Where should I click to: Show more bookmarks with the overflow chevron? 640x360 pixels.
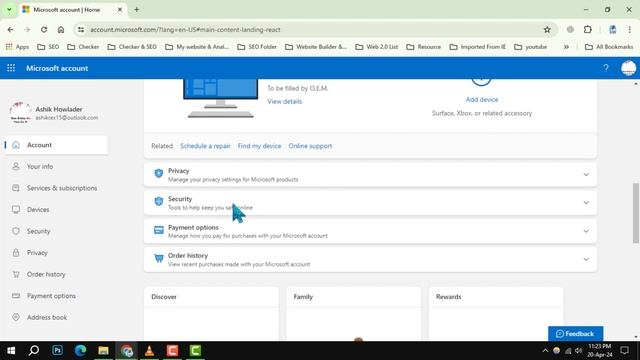click(566, 47)
